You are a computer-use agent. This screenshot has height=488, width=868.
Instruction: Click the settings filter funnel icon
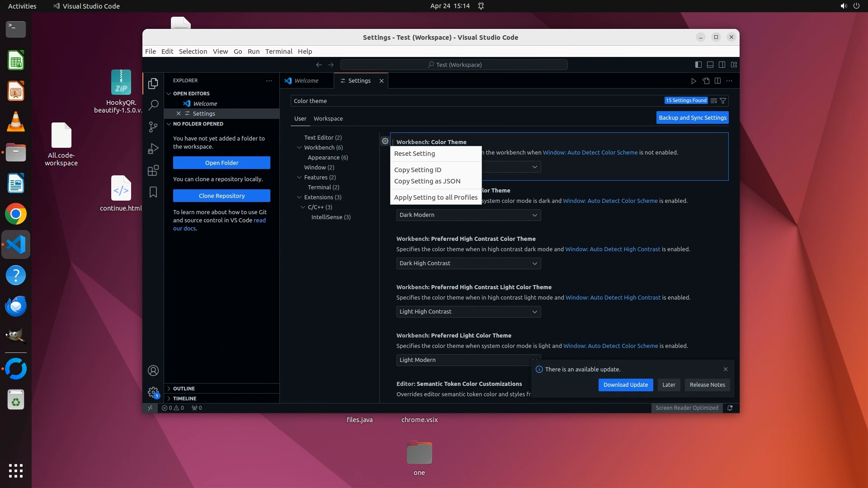(x=723, y=101)
